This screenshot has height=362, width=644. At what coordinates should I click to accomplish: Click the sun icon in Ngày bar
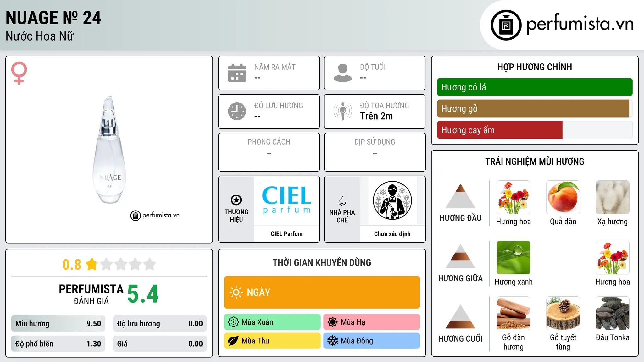236,292
